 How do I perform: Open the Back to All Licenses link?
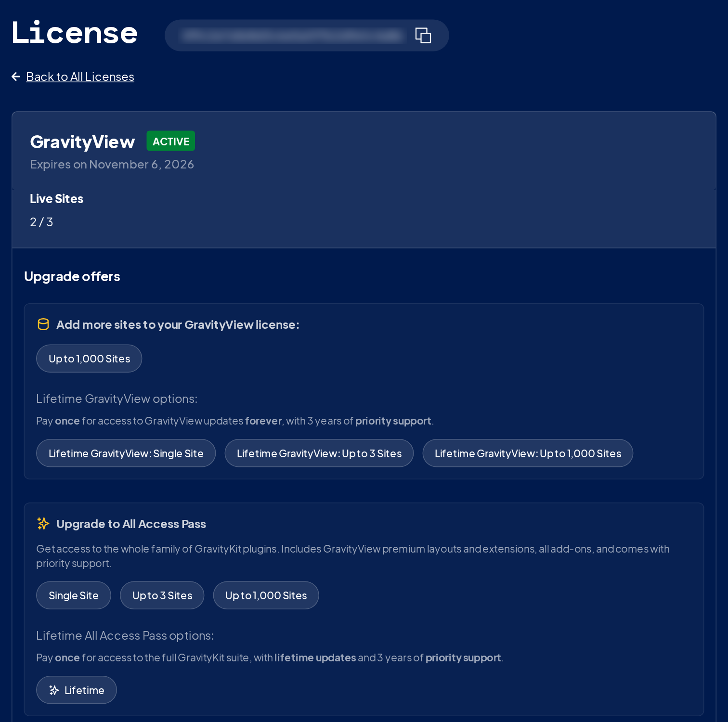coord(80,77)
